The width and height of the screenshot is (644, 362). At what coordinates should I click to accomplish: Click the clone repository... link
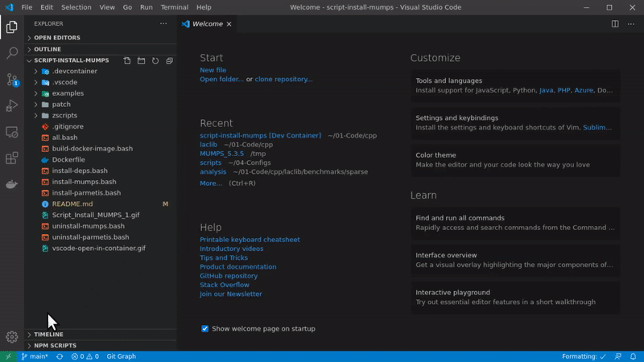[283, 79]
